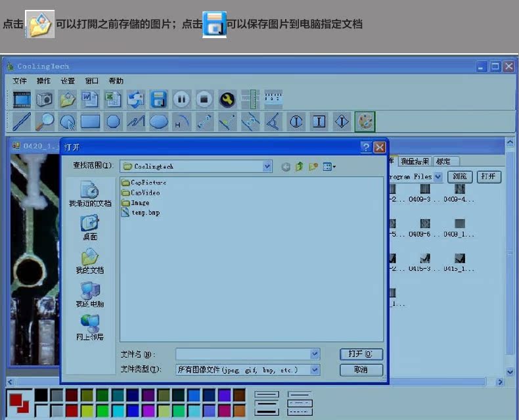519x420 pixels.
Task: Go up one folder level in dialog
Action: (x=300, y=167)
